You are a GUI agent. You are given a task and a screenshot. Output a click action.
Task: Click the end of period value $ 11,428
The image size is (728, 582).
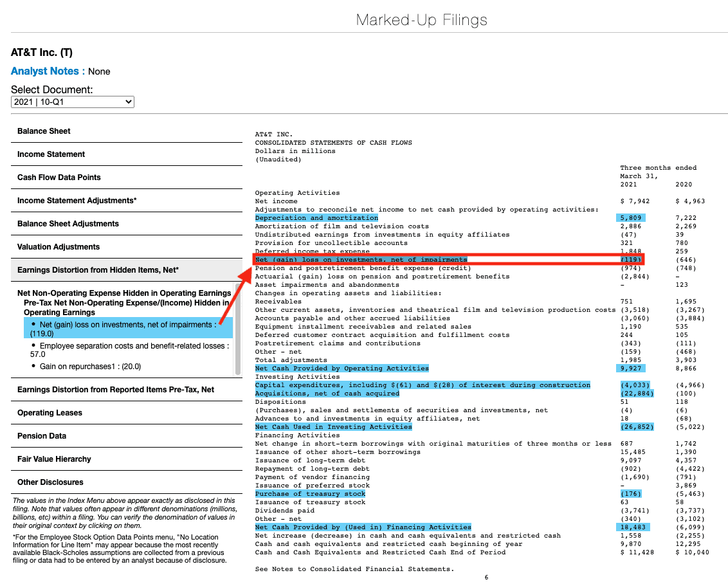point(637,552)
